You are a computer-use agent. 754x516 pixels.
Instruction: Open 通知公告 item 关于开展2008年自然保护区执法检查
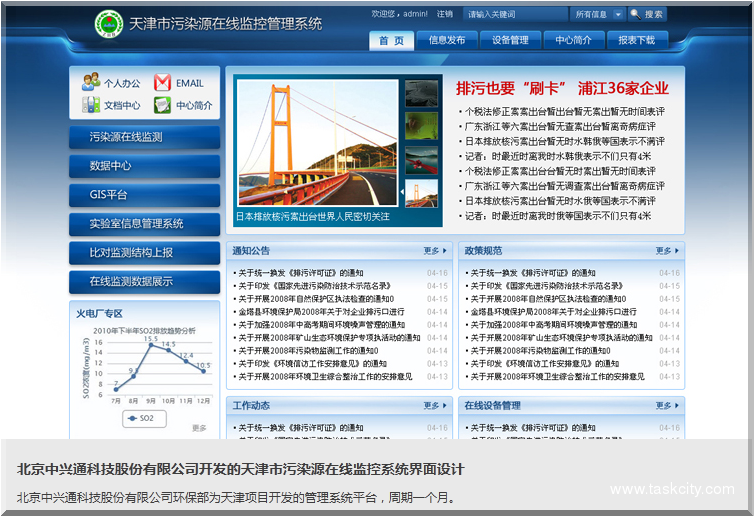coord(316,299)
